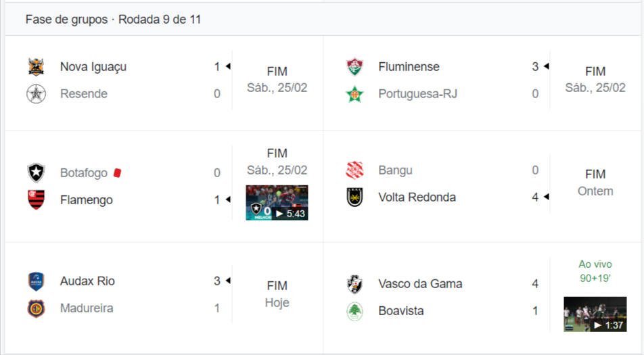Click the Audax Rio crest

click(36, 281)
